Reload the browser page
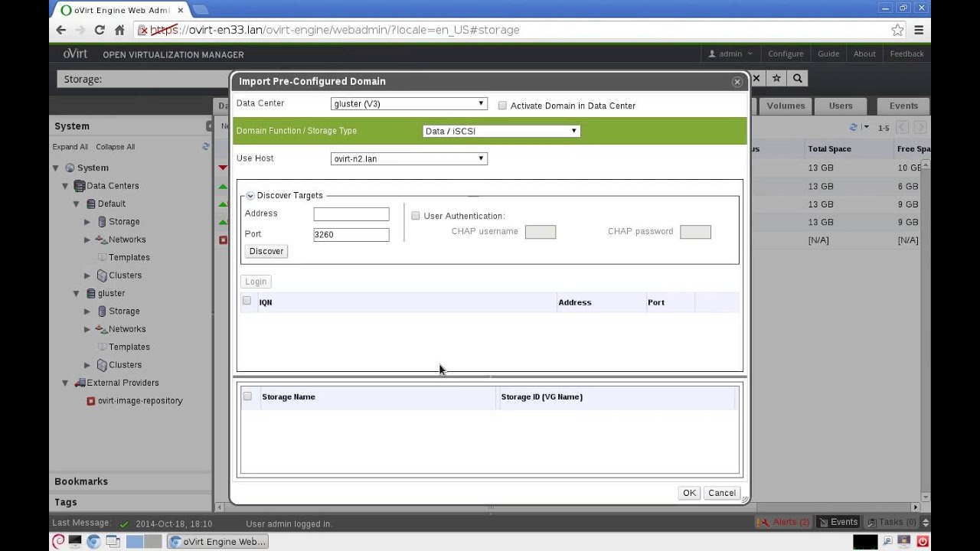The width and height of the screenshot is (980, 551). point(100,30)
